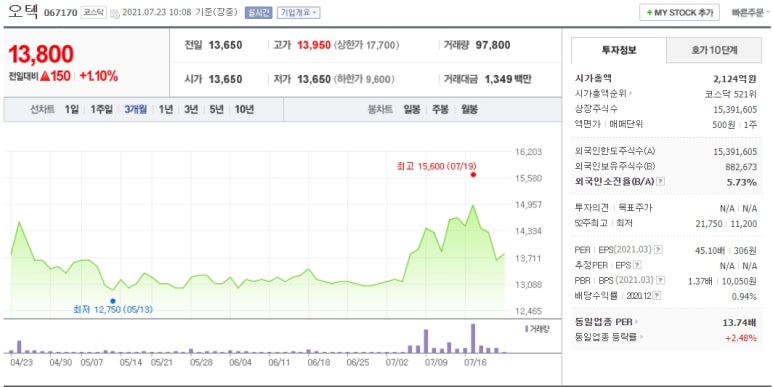This screenshot has height=387, width=773.
Task: Switch to 일봉 candlestick chart
Action: [x=412, y=109]
